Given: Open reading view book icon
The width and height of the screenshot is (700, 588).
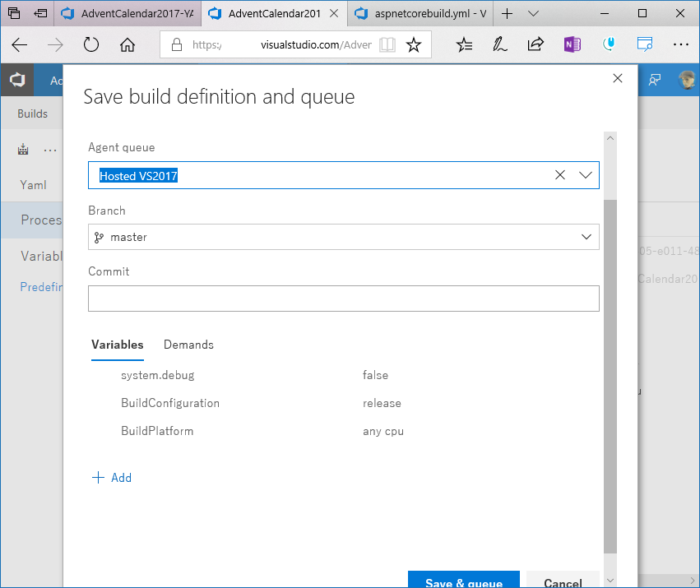Looking at the screenshot, I should pyautogui.click(x=387, y=44).
